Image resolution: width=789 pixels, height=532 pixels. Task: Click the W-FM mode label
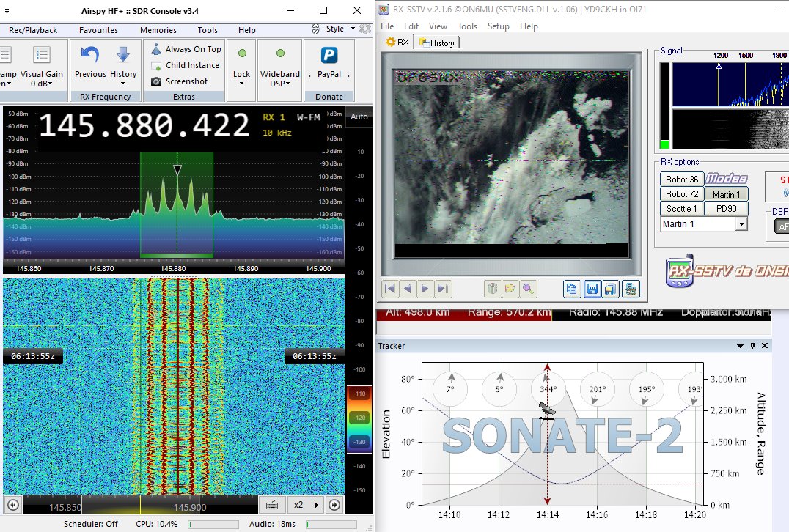pyautogui.click(x=309, y=117)
